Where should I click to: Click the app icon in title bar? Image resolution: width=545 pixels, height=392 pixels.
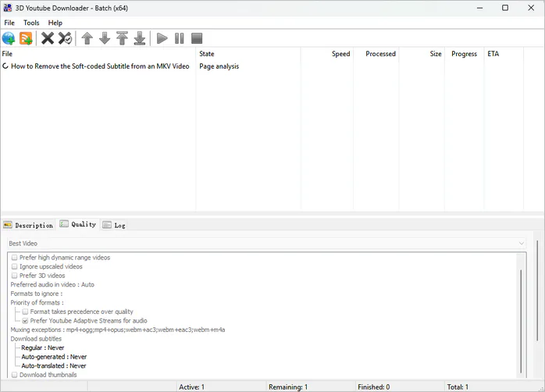(8, 8)
